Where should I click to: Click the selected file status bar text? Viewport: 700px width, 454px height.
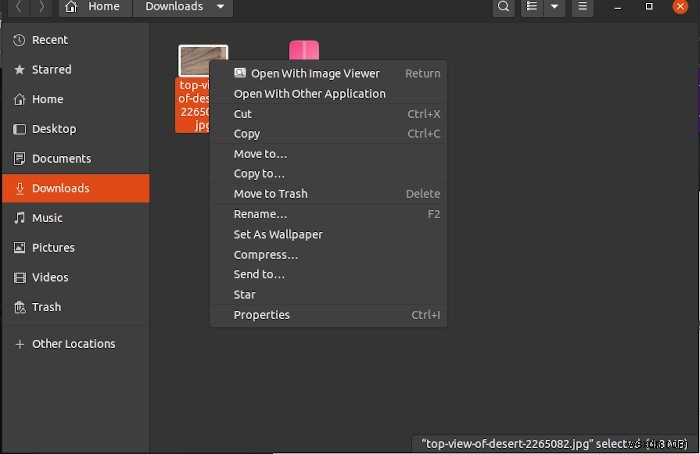[554, 444]
